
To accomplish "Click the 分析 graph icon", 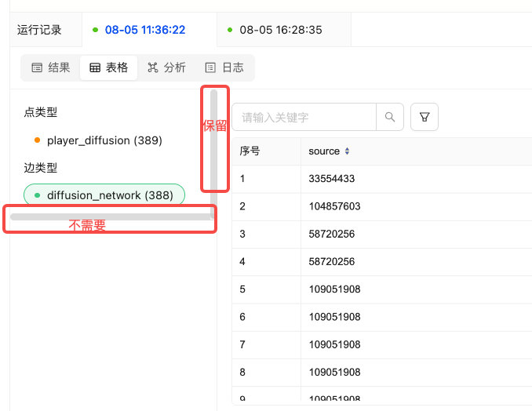I will (x=153, y=67).
